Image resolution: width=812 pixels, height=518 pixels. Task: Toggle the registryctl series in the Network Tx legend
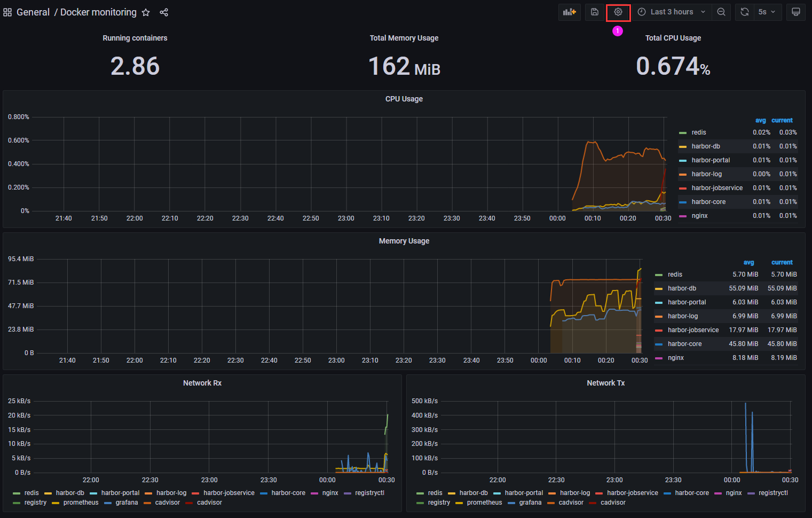773,493
